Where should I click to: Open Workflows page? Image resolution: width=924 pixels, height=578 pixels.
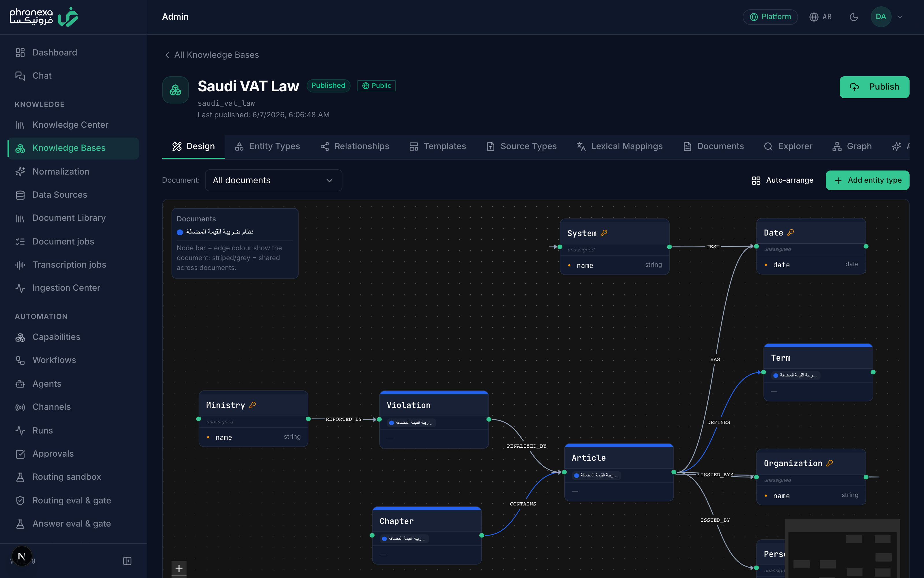coord(73,360)
